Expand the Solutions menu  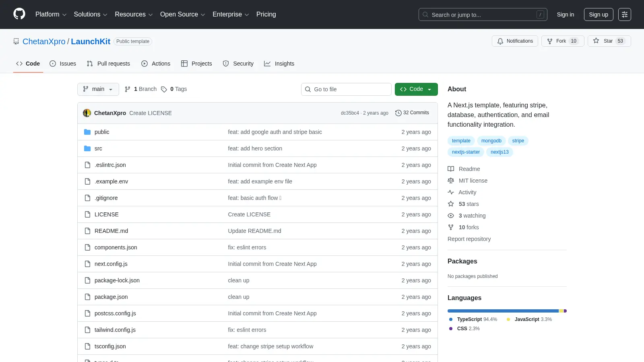91,14
